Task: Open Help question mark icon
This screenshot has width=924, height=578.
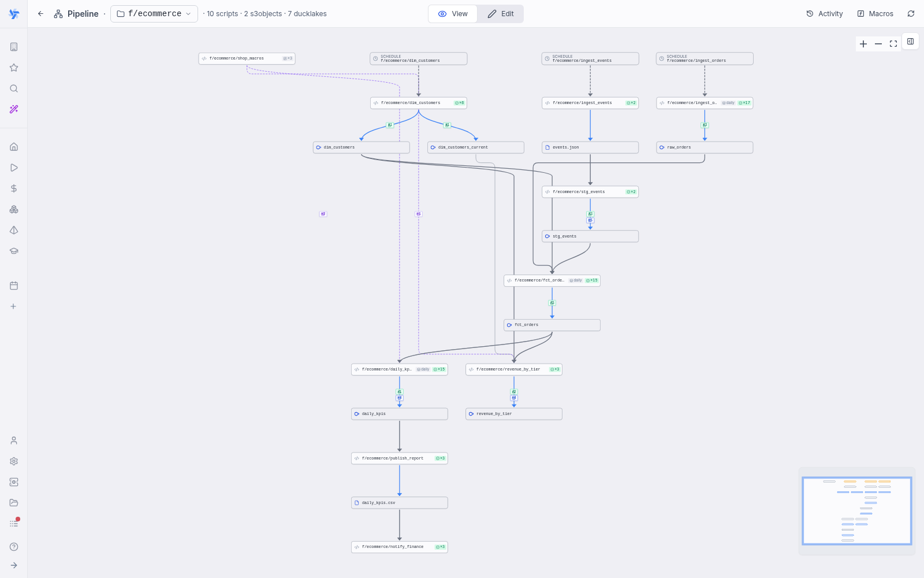Action: (14, 547)
